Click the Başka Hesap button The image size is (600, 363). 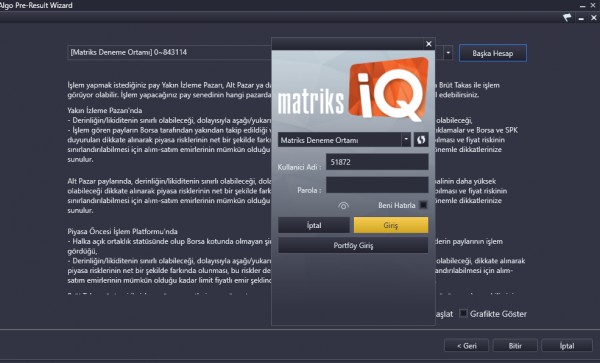(x=492, y=53)
